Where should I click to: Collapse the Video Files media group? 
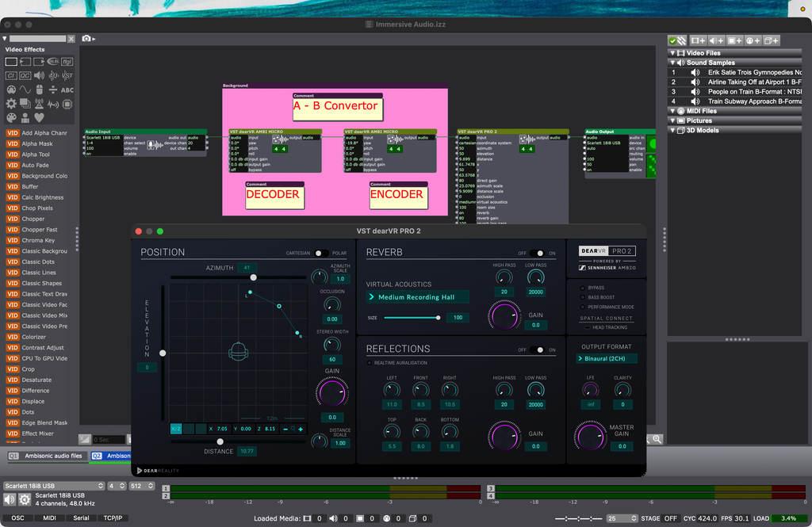[x=672, y=53]
